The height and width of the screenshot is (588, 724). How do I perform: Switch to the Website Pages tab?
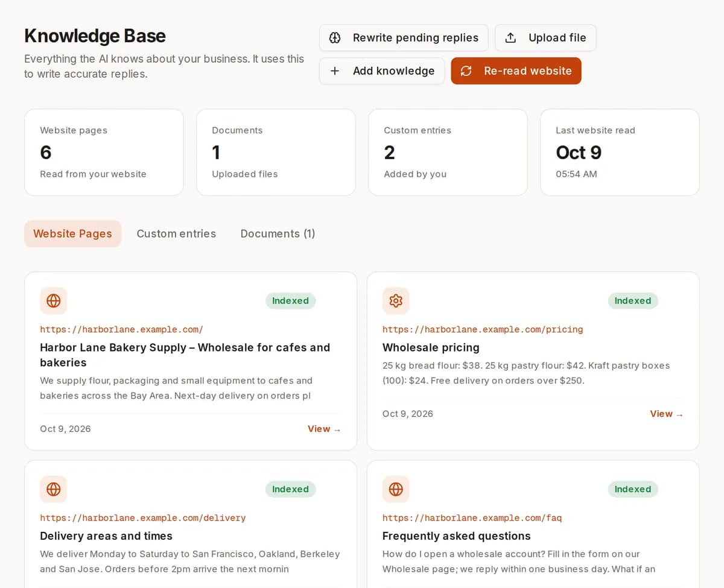[x=72, y=233]
